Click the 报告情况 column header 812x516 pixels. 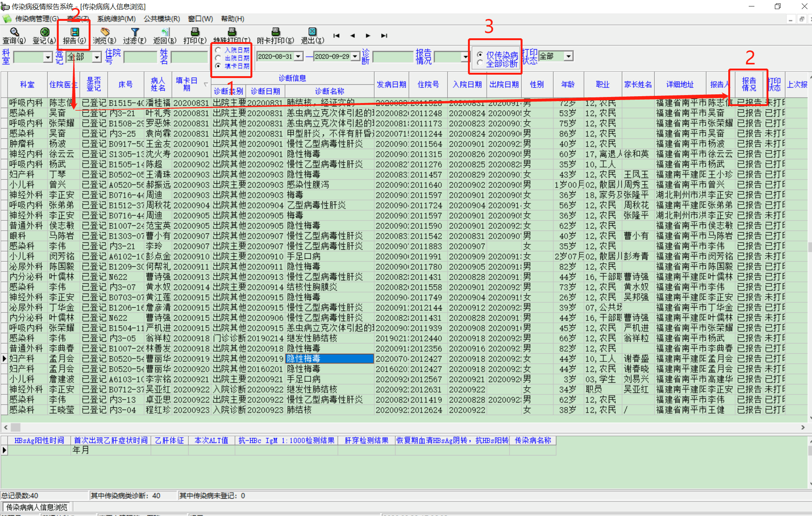tap(749, 84)
